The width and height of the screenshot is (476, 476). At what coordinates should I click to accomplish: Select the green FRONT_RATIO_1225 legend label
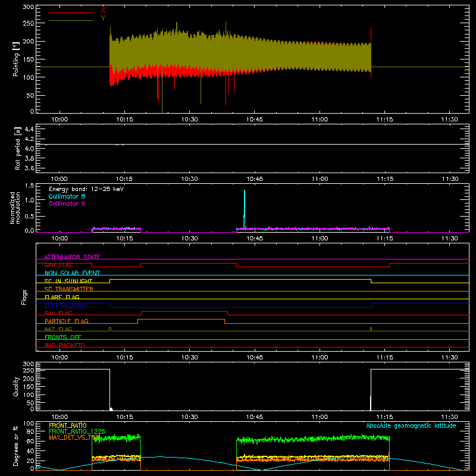pyautogui.click(x=77, y=431)
